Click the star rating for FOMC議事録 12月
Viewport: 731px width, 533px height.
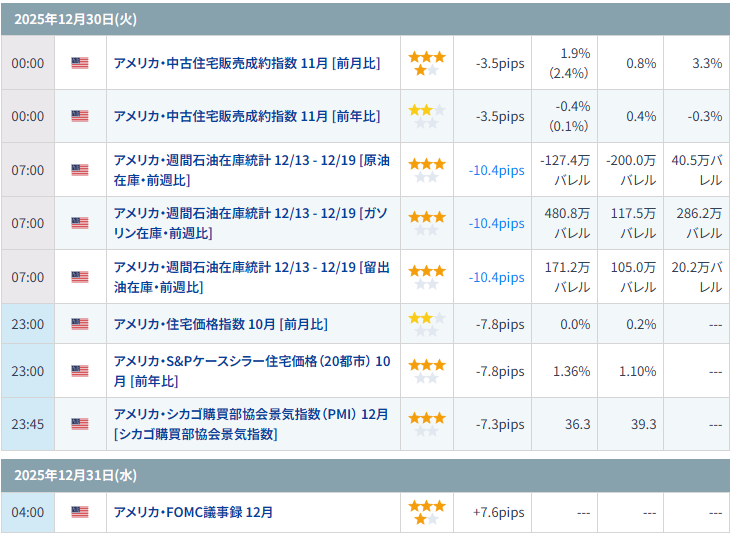[x=426, y=512]
